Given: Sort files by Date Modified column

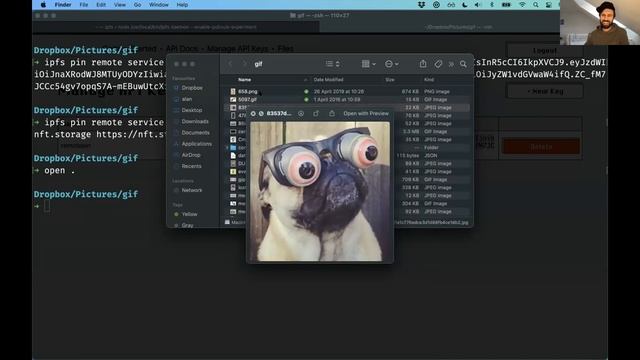Looking at the screenshot, I should tap(328, 80).
